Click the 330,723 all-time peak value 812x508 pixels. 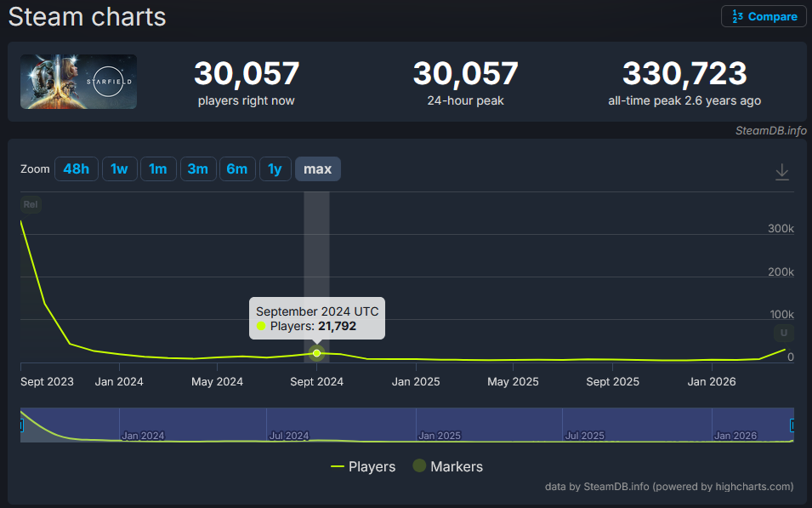tap(684, 73)
